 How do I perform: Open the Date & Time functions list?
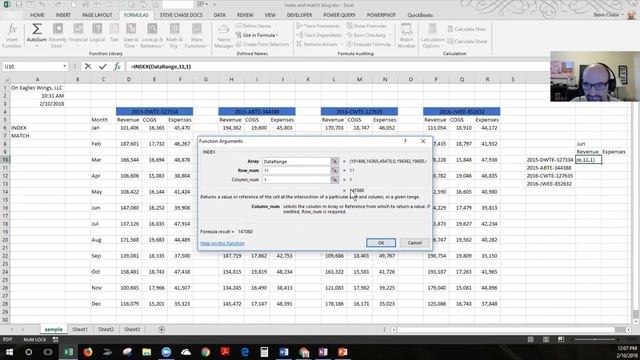(131, 35)
